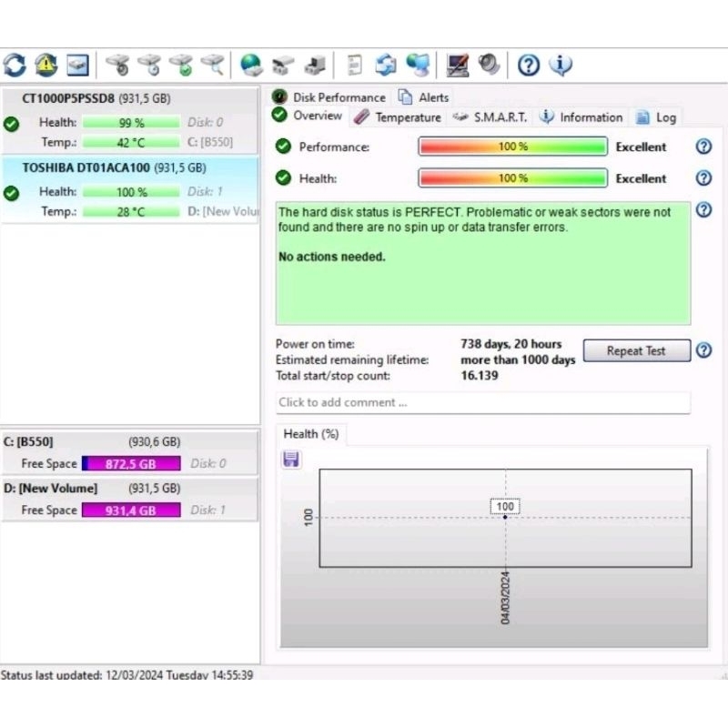Select the TOSHIBA DT01ACA100 disk entry
Screen dimensions: 728x728
click(129, 190)
